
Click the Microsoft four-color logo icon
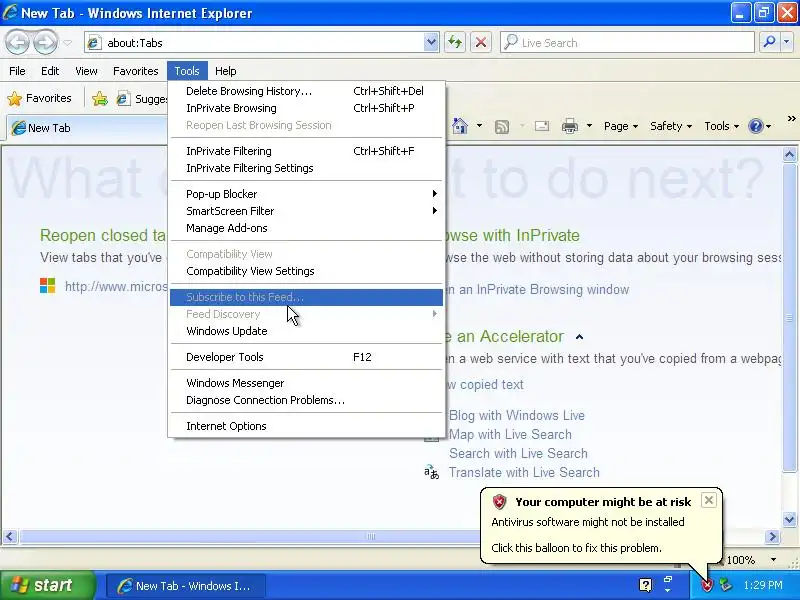pos(47,285)
